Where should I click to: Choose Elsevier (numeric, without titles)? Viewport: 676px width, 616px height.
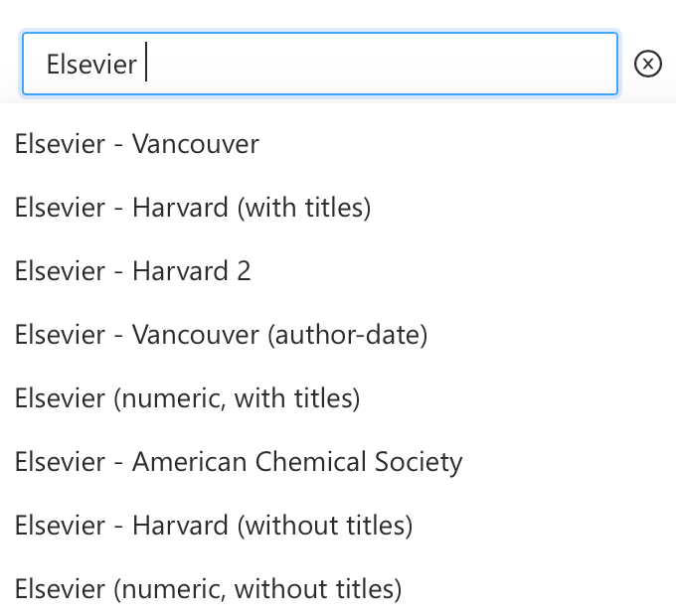pyautogui.click(x=338, y=589)
